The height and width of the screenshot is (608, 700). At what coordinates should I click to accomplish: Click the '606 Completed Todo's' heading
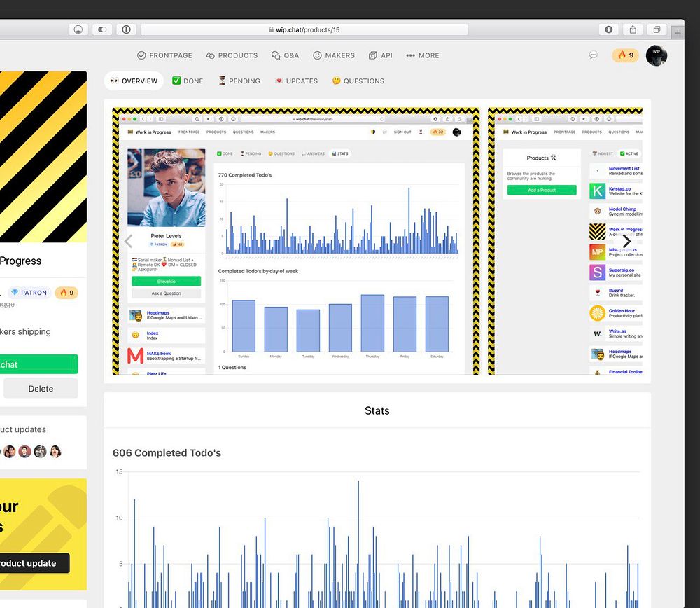167,453
